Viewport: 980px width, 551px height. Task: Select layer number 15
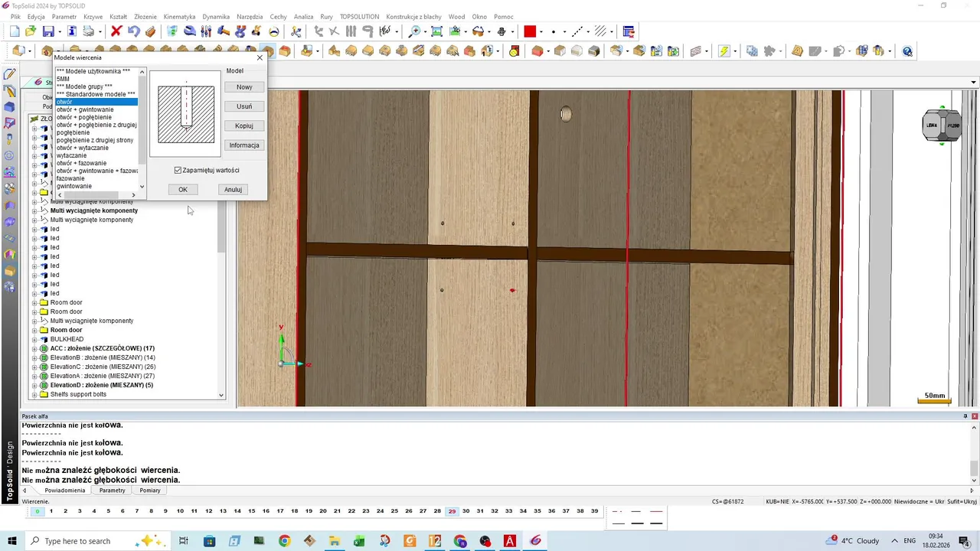coord(251,511)
